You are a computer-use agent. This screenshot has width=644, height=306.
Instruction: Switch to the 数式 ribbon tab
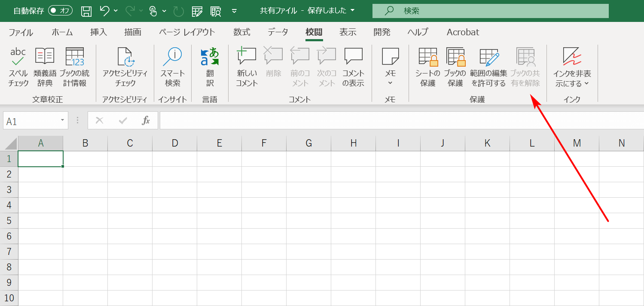(x=241, y=32)
